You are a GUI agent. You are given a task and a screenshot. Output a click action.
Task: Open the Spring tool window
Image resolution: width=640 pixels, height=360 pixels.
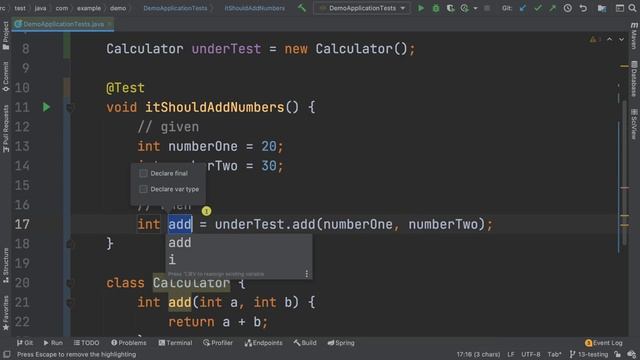pyautogui.click(x=341, y=343)
